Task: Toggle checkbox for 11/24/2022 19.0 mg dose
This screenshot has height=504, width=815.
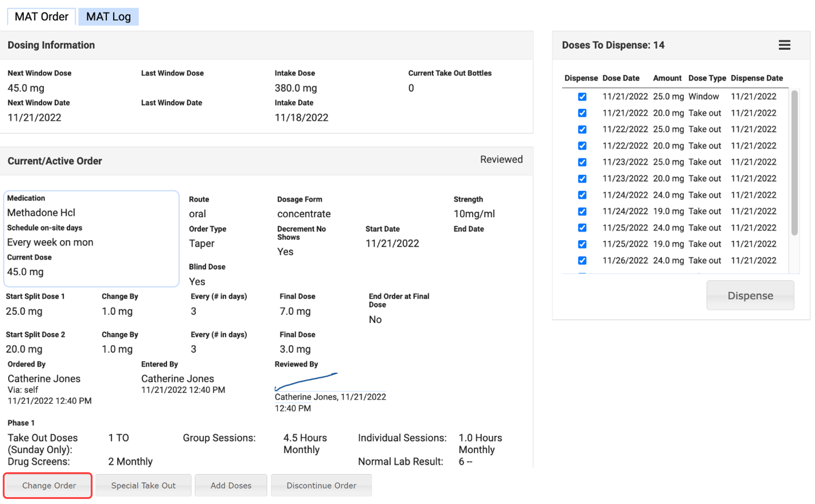Action: point(582,211)
